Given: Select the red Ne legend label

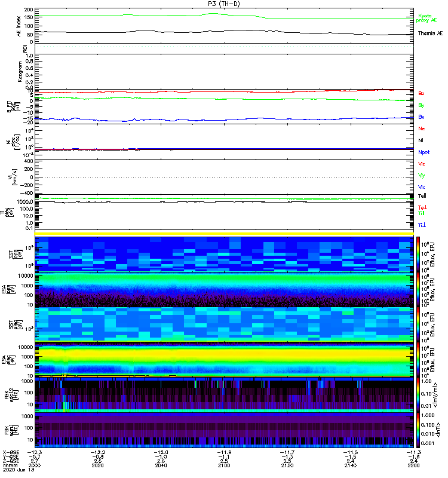Looking at the screenshot, I should pyautogui.click(x=421, y=128).
